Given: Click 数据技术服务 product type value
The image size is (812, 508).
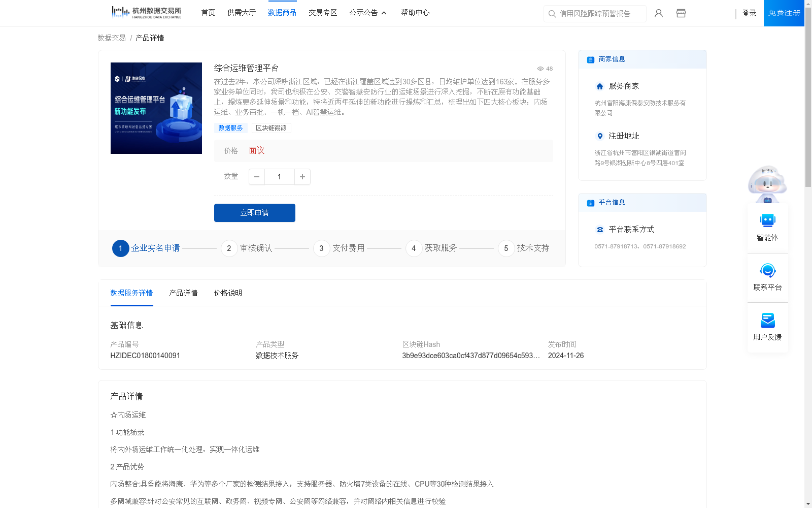Looking at the screenshot, I should pos(277,356).
